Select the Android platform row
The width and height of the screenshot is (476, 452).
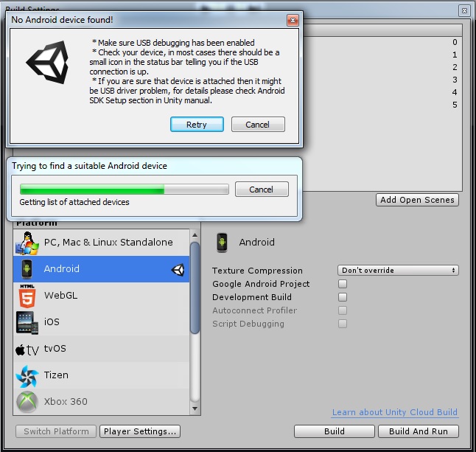click(x=102, y=269)
